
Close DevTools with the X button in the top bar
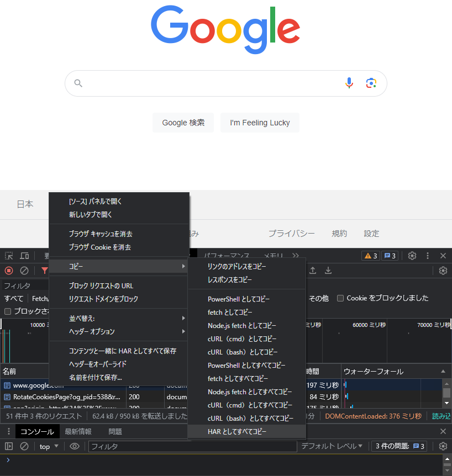(x=443, y=256)
